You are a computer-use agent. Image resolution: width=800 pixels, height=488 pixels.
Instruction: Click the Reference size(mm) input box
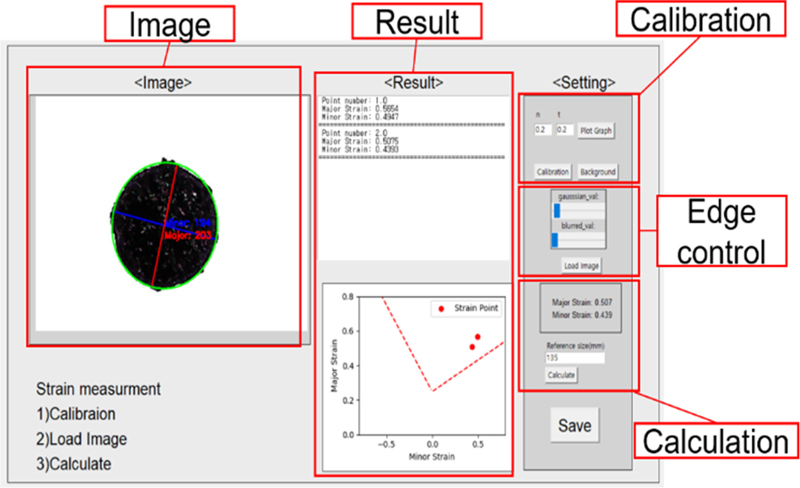click(x=574, y=357)
